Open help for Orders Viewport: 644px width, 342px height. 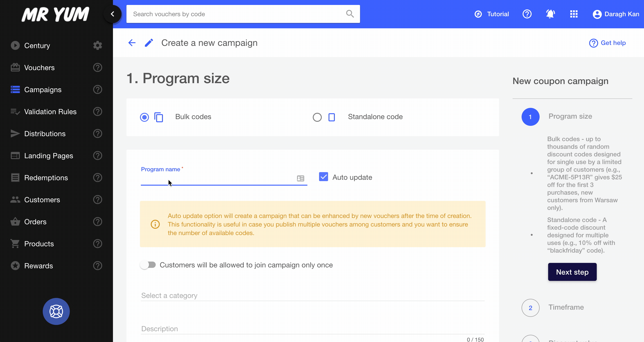(x=97, y=221)
